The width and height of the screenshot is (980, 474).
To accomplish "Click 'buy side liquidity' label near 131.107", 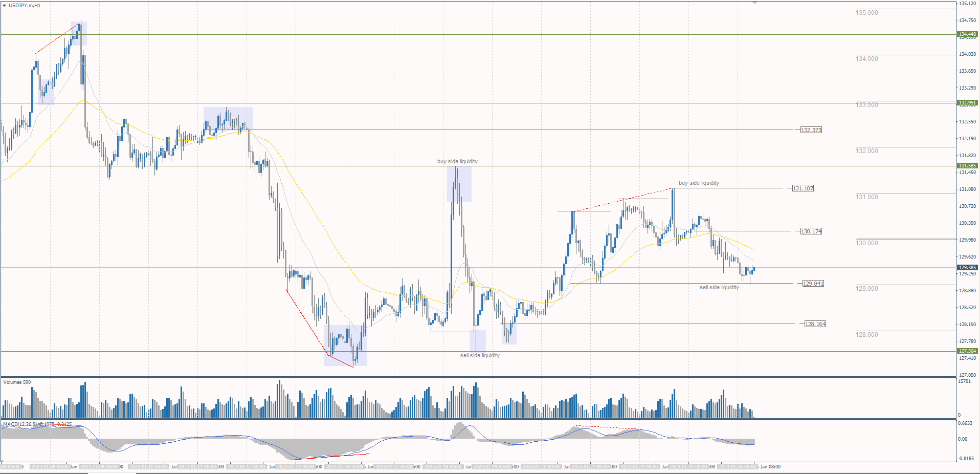I will [699, 183].
